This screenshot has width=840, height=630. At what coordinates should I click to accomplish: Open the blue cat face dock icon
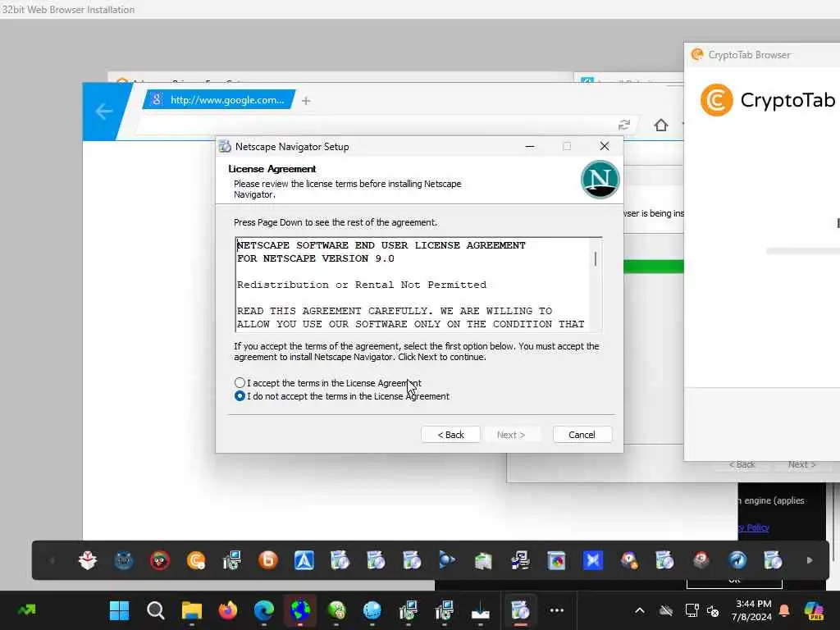(124, 560)
